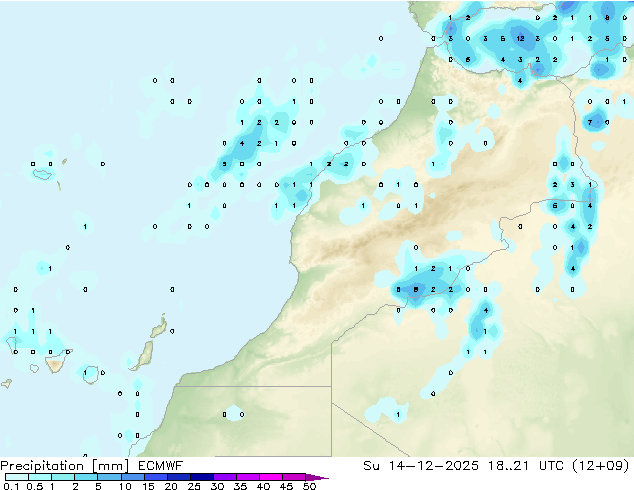Select the 30–35 mm purple legend swatch

coord(224,477)
